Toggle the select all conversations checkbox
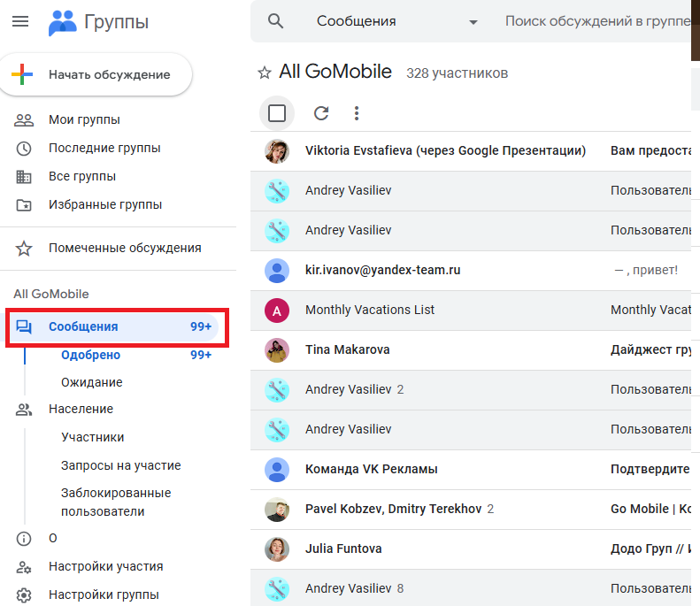The image size is (700, 606). pos(277,113)
